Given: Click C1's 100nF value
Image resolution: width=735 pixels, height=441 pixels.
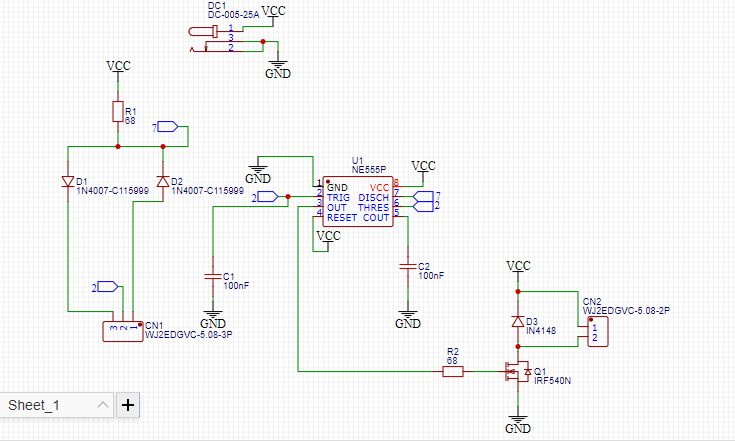Looking at the screenshot, I should coord(236,285).
